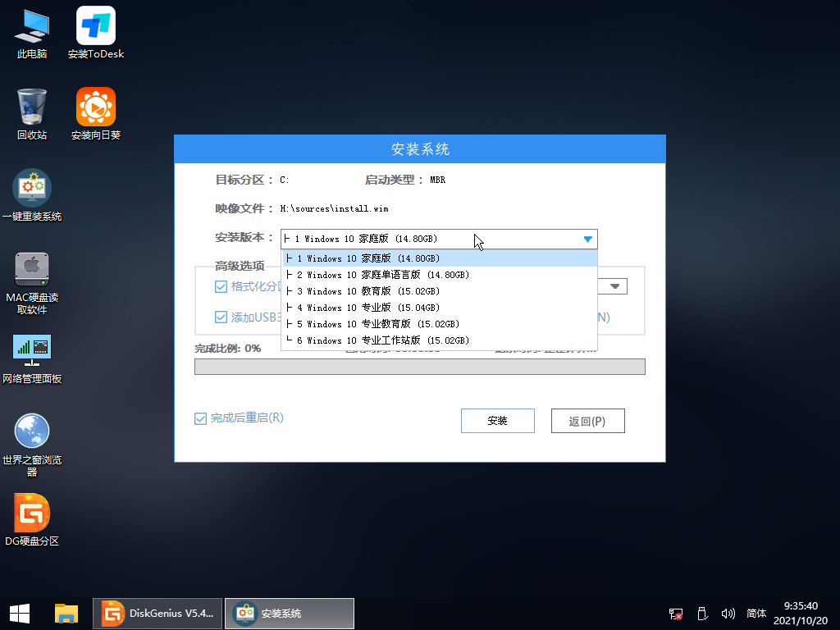Uncheck 完成后重启 option
The height and width of the screenshot is (630, 840).
[x=200, y=418]
